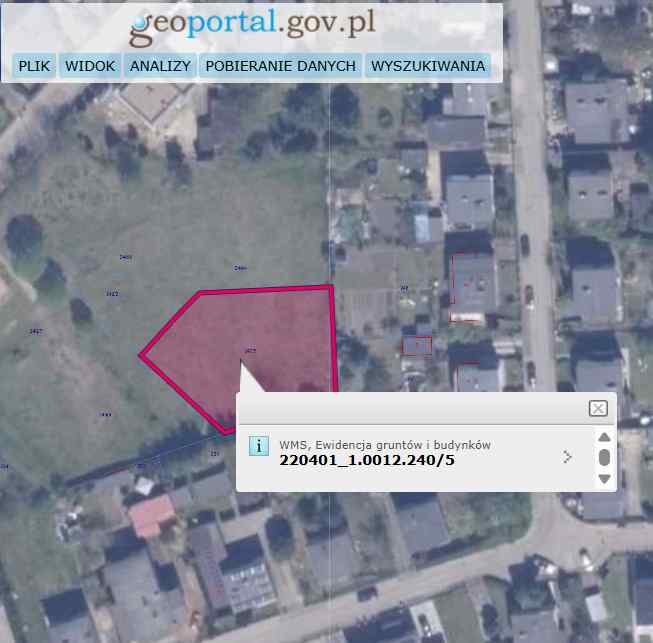Open the WIDOK menu

point(90,66)
